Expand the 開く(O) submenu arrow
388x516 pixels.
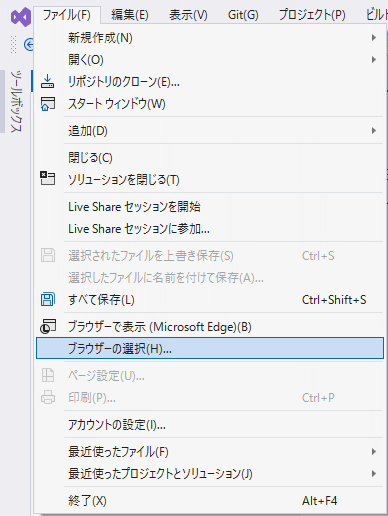(374, 60)
